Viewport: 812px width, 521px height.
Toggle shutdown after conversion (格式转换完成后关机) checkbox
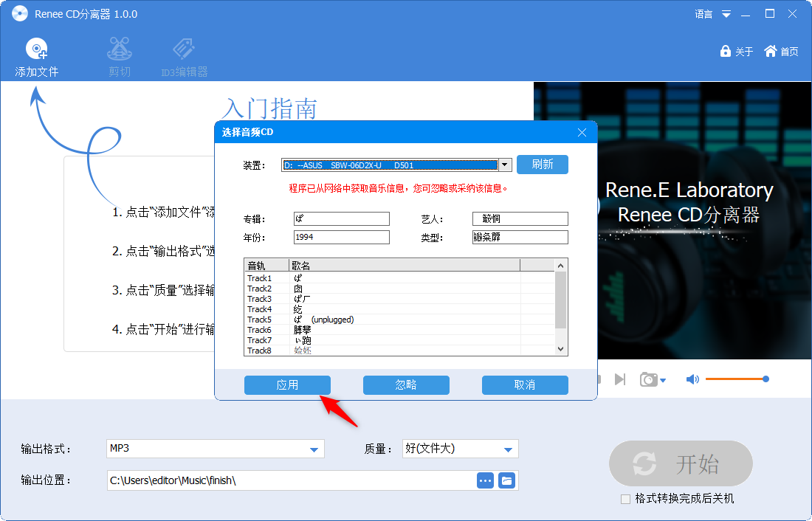point(625,500)
